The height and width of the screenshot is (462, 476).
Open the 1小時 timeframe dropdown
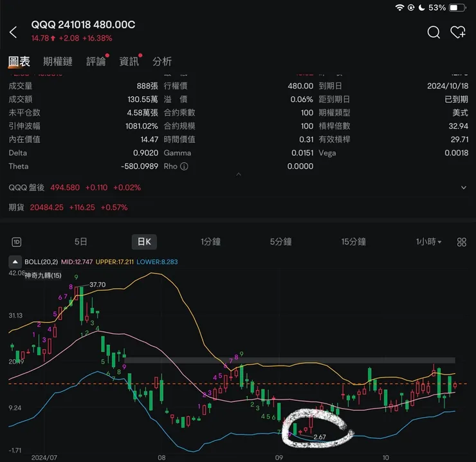(x=428, y=242)
